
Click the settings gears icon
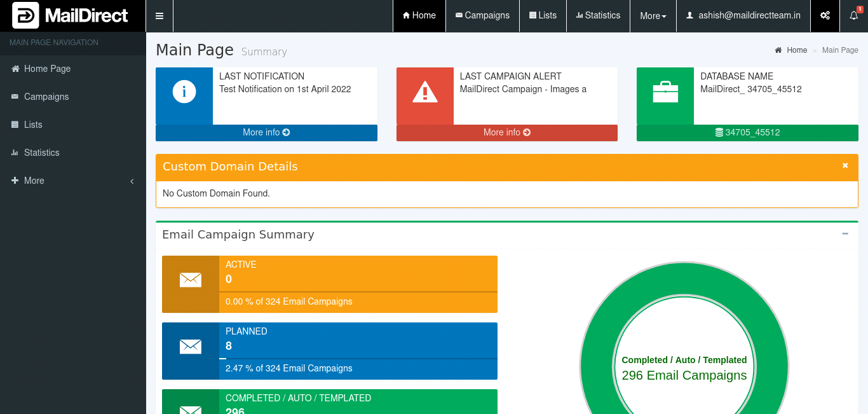tap(825, 16)
